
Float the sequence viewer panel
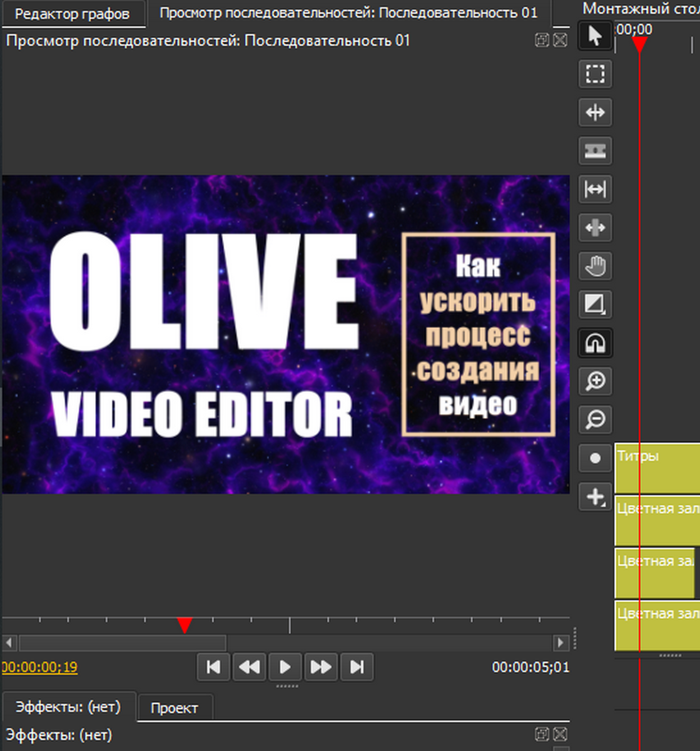(542, 41)
